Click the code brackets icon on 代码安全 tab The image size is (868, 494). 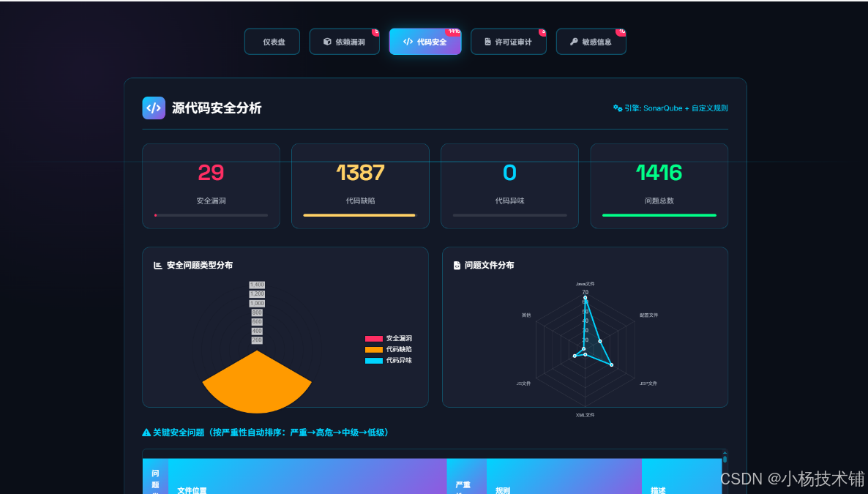click(x=408, y=42)
